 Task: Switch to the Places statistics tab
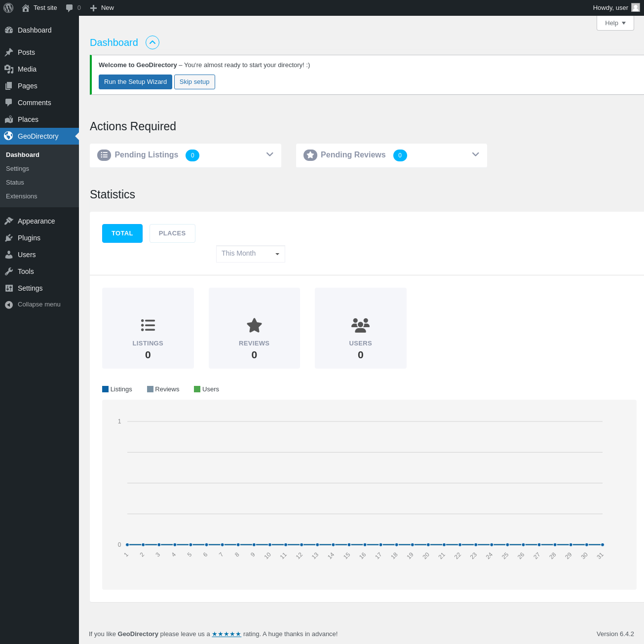point(172,233)
